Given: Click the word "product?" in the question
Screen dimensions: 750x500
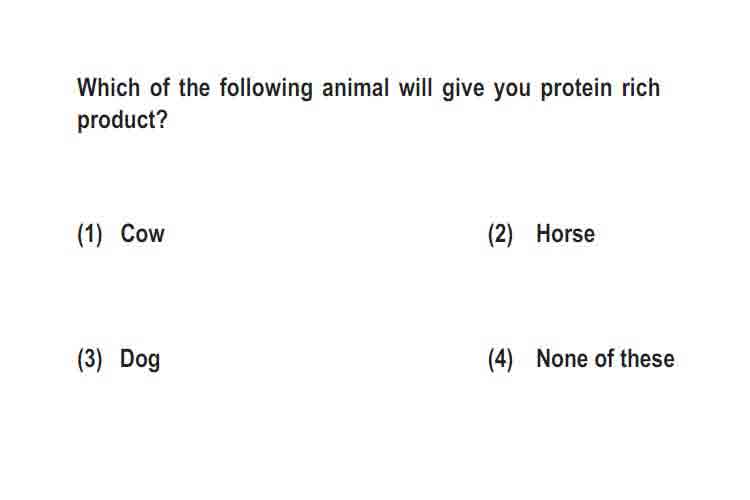Looking at the screenshot, I should pyautogui.click(x=122, y=120).
